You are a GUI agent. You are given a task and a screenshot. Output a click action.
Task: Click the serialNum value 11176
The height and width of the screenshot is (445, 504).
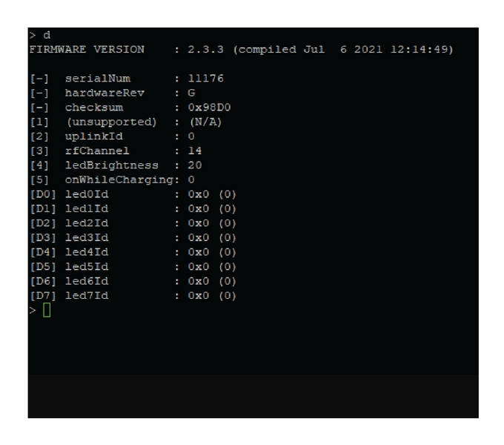point(205,79)
